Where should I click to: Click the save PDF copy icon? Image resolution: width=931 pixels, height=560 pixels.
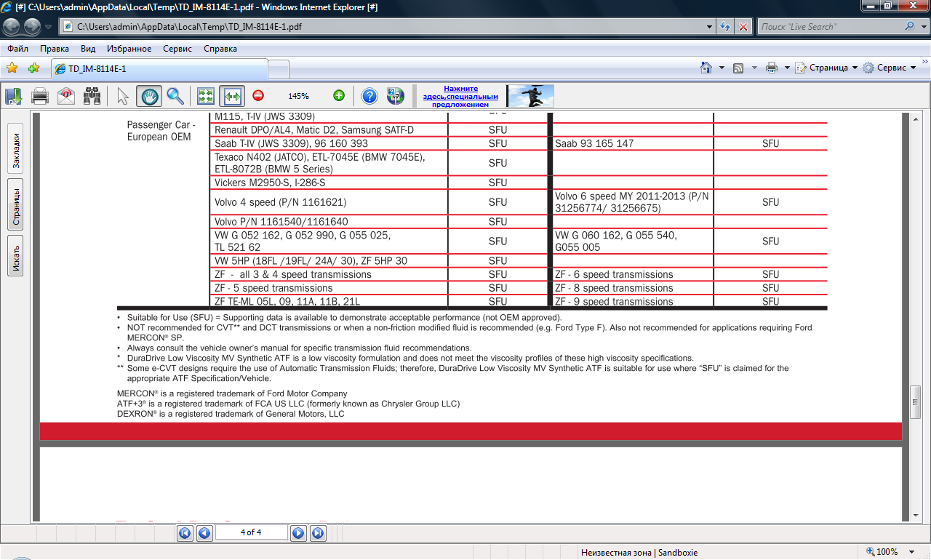click(13, 96)
